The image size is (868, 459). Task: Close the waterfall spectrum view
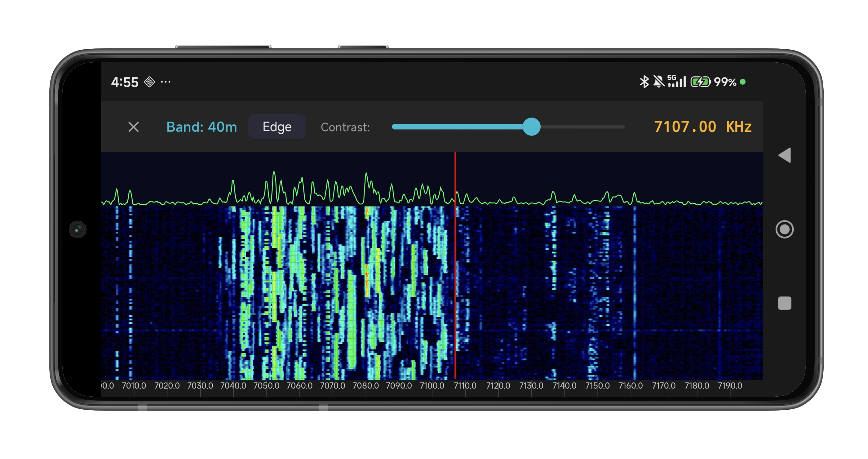pos(133,127)
